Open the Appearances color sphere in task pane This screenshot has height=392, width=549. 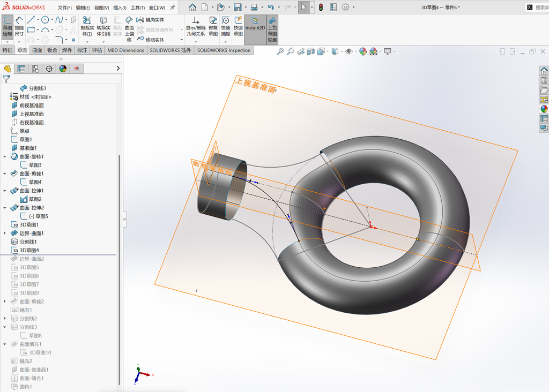click(544, 109)
